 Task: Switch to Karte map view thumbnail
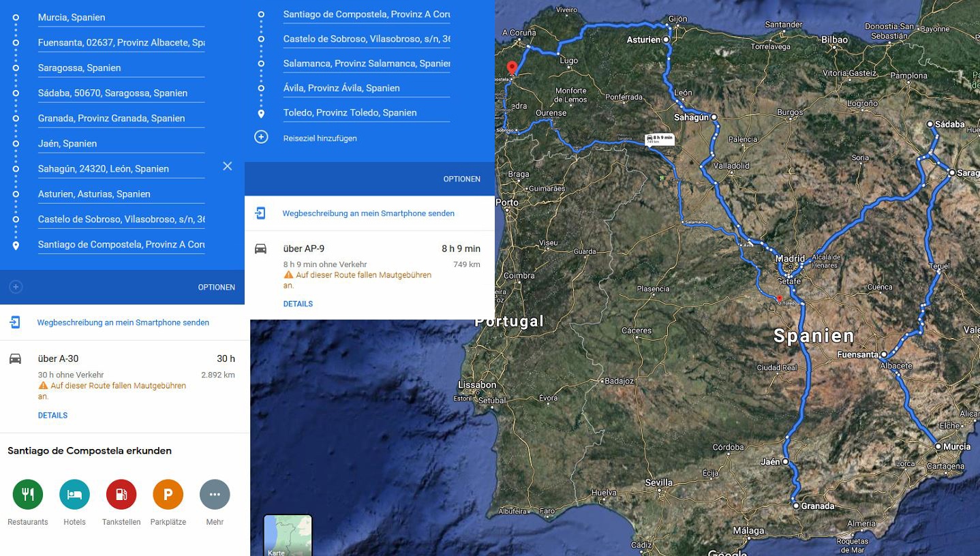point(288,536)
